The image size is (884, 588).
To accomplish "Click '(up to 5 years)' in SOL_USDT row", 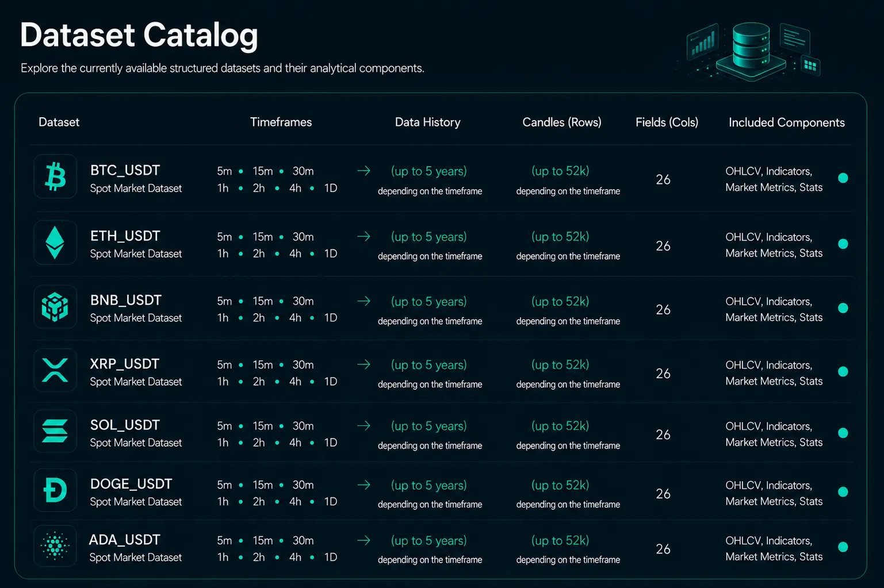I will point(429,426).
